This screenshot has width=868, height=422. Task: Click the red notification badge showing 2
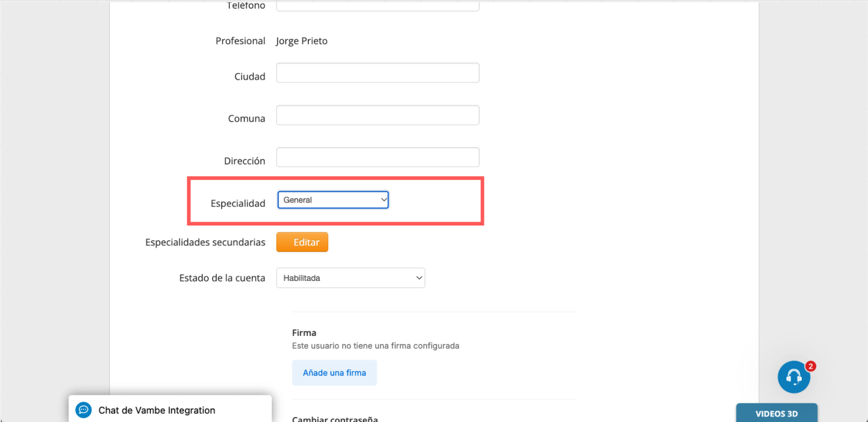[x=810, y=366]
